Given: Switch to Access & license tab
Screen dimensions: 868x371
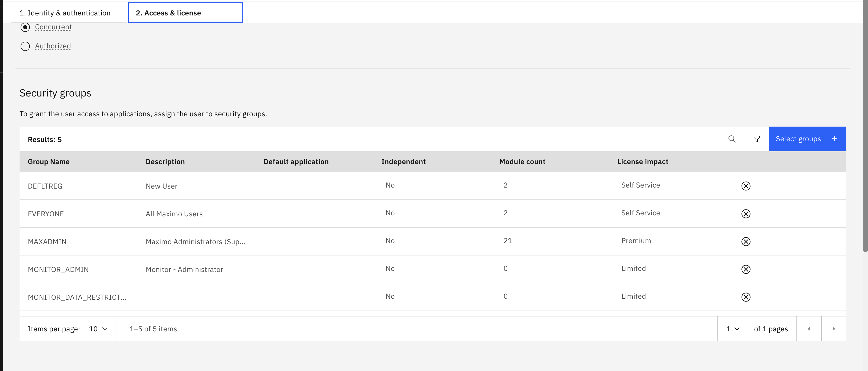Looking at the screenshot, I should (185, 13).
